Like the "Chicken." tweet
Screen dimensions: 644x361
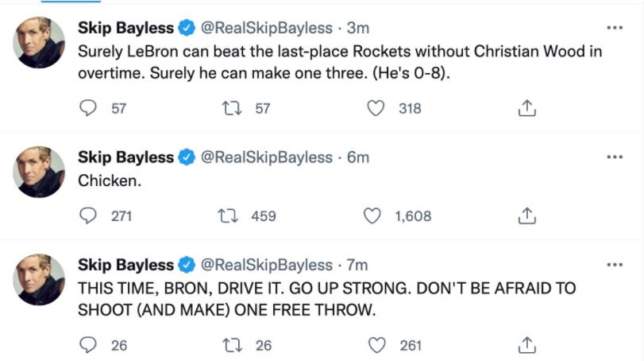(372, 215)
